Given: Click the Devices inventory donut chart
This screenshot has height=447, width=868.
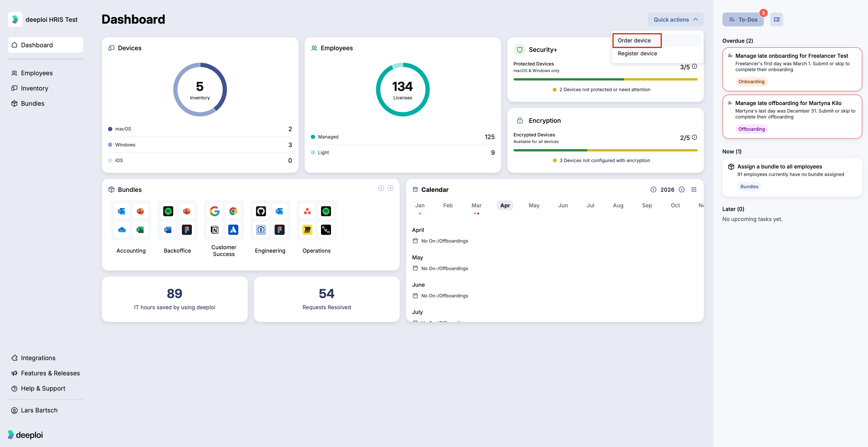Looking at the screenshot, I should coord(200,90).
